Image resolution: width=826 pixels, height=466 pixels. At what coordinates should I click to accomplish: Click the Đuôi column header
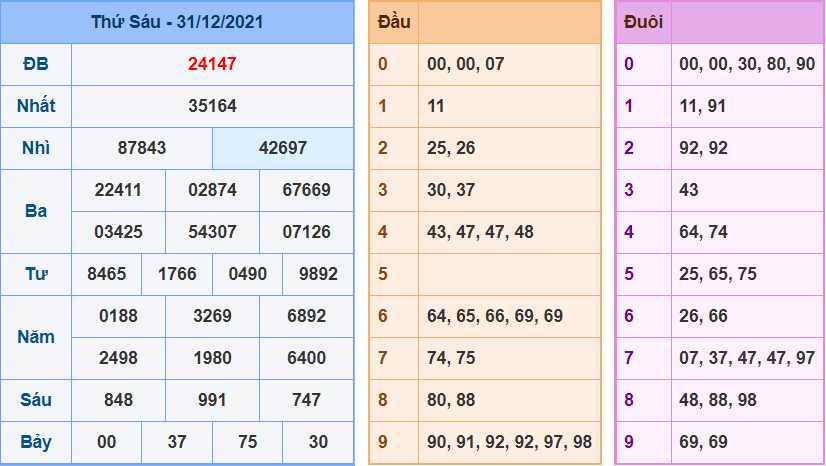coord(642,22)
